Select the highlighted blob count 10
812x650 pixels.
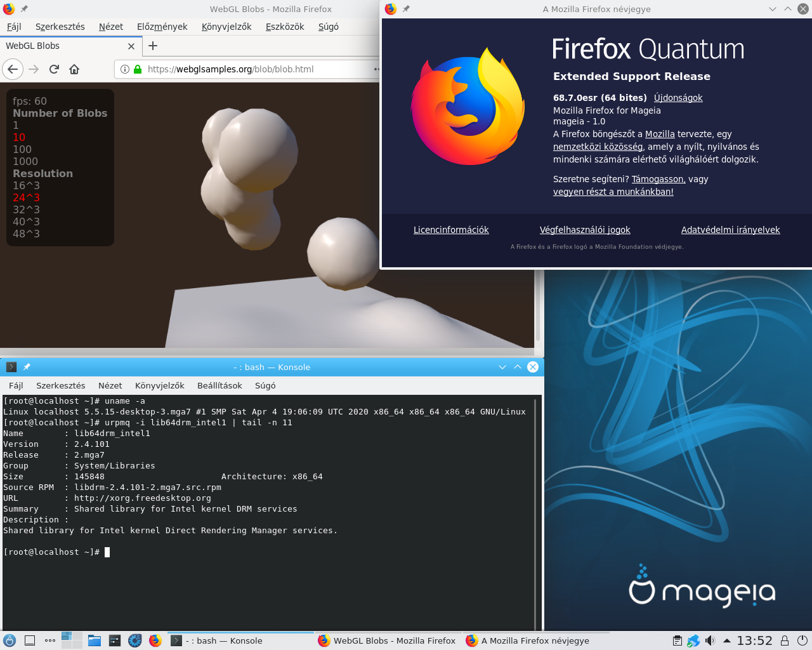pyautogui.click(x=19, y=137)
